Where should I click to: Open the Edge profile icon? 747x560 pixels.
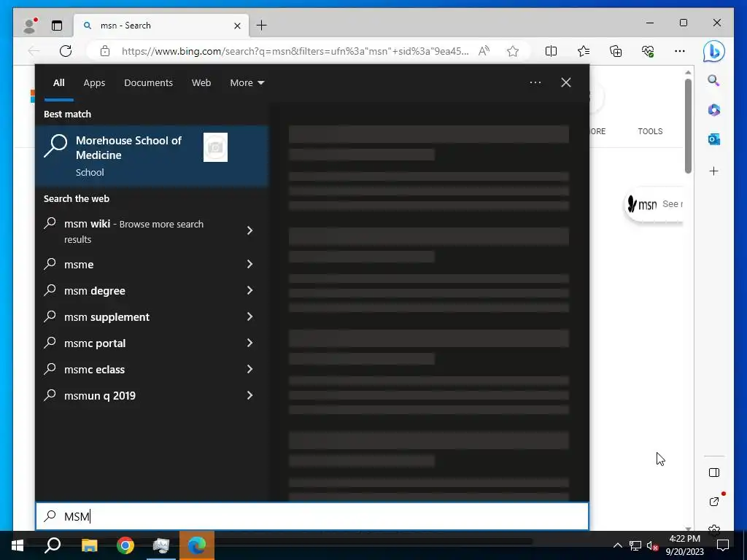click(x=30, y=26)
